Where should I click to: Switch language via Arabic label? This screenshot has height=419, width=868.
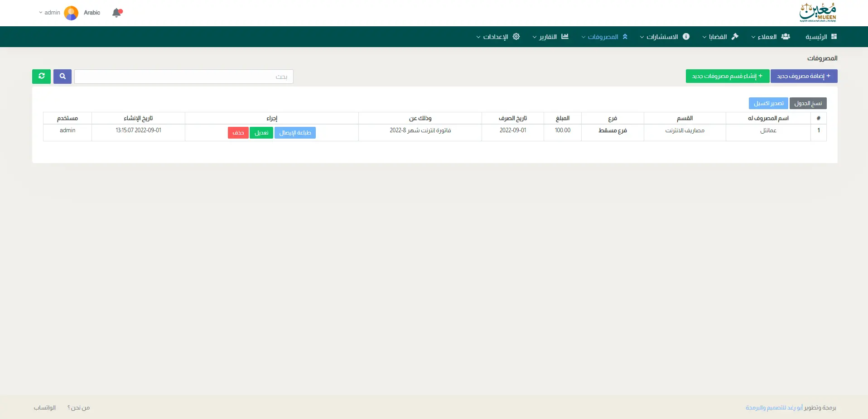(x=92, y=13)
